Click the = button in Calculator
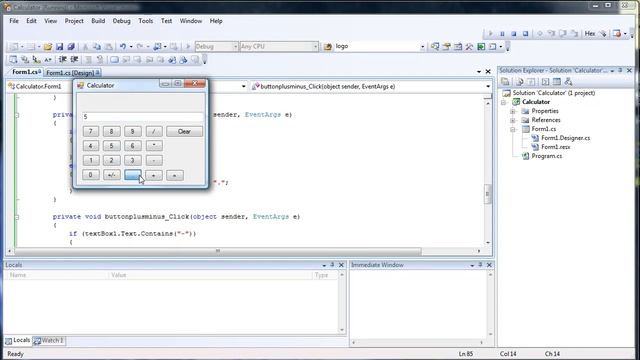Image resolution: width=640 pixels, height=360 pixels. click(175, 175)
